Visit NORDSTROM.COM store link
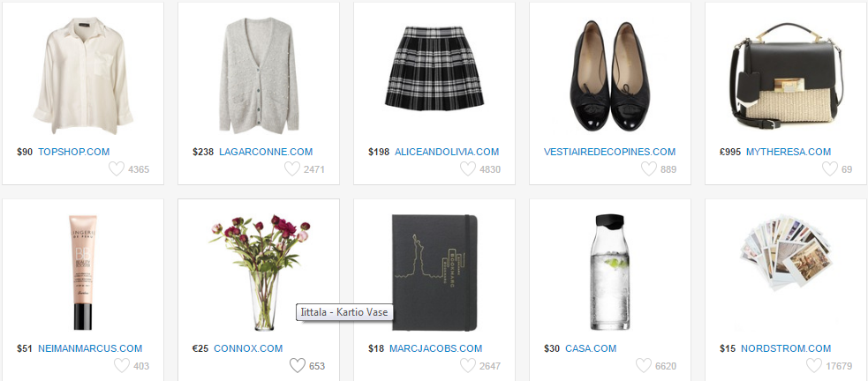 786,348
